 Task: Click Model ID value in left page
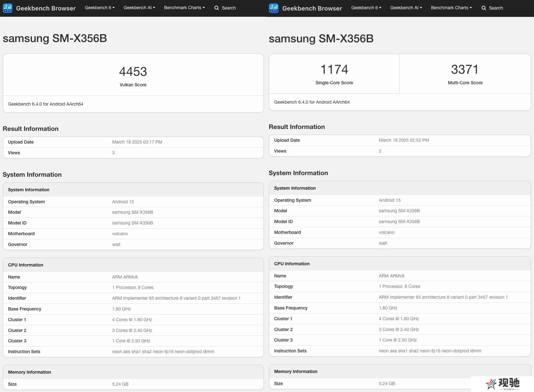tap(133, 223)
